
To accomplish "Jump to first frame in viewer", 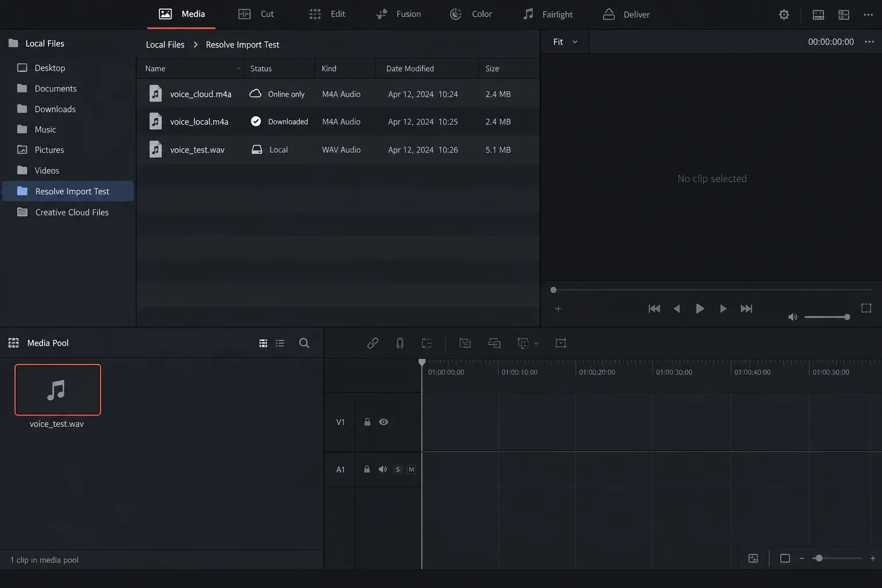I will coord(654,308).
